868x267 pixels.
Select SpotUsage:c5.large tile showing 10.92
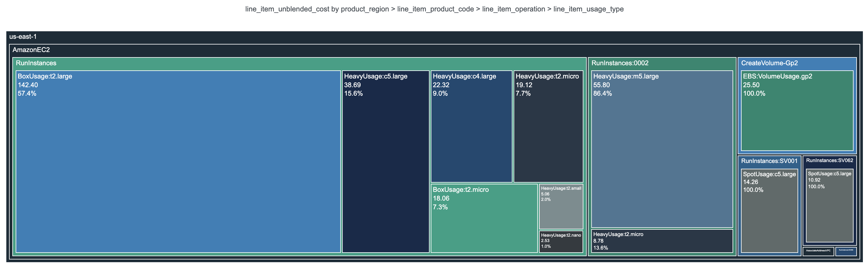pyautogui.click(x=829, y=205)
